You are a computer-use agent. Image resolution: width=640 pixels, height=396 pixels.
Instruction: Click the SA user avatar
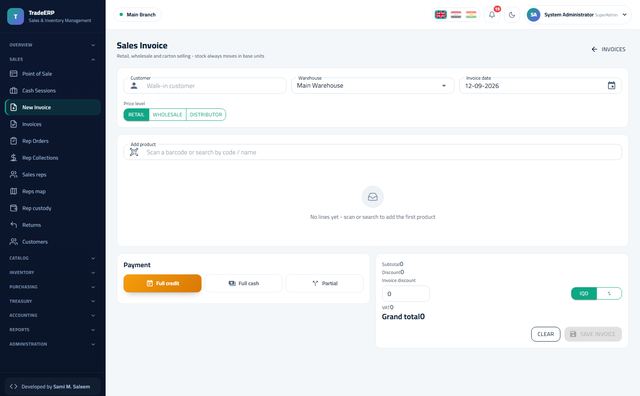(x=533, y=15)
